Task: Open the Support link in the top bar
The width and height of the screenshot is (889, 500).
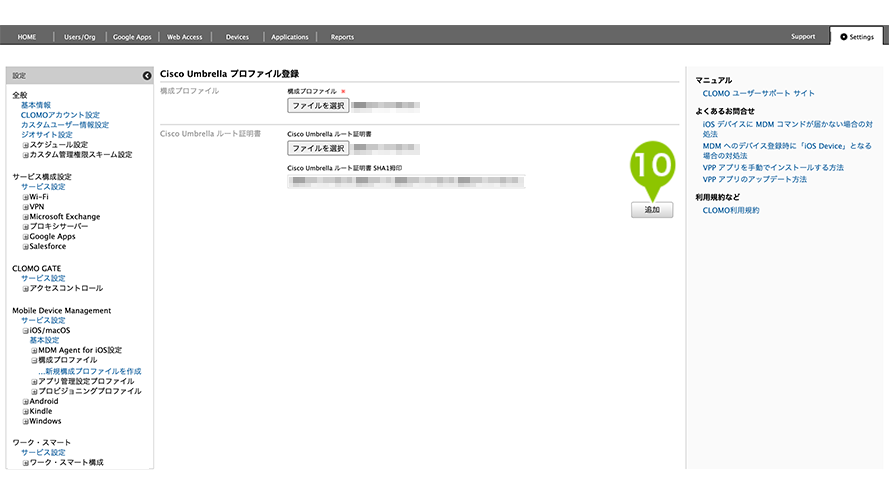Action: 803,36
